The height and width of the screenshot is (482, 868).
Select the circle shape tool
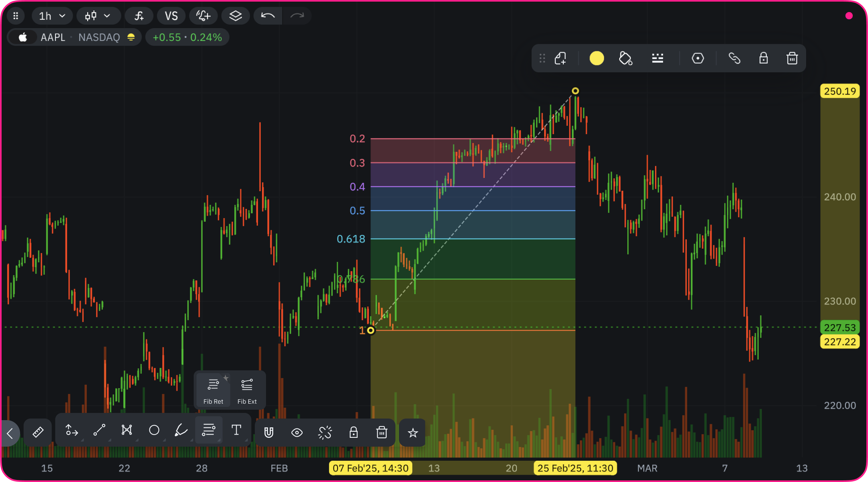pos(154,430)
